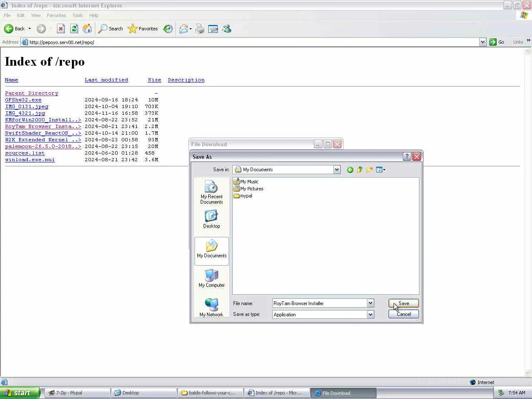This screenshot has width=532, height=399.
Task: Click the system tray icon near clock
Action: [501, 392]
